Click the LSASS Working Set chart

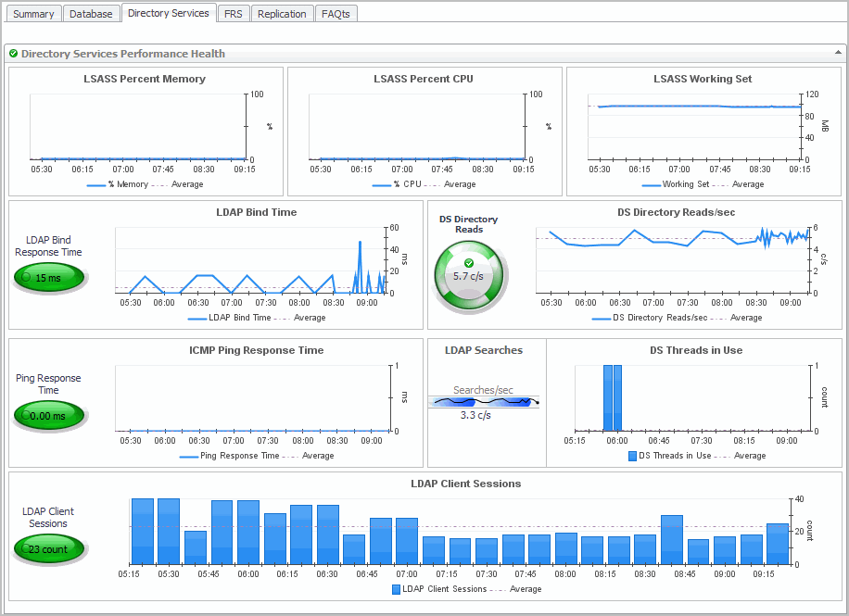point(695,127)
